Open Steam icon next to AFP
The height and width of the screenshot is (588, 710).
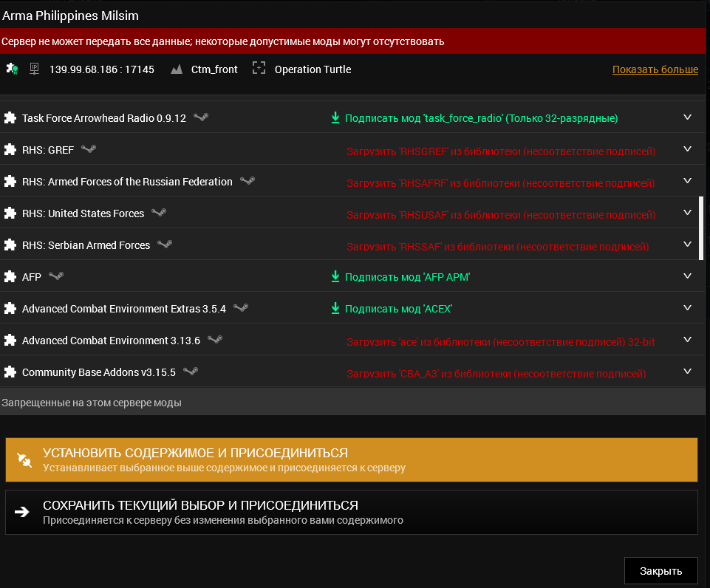pyautogui.click(x=56, y=276)
